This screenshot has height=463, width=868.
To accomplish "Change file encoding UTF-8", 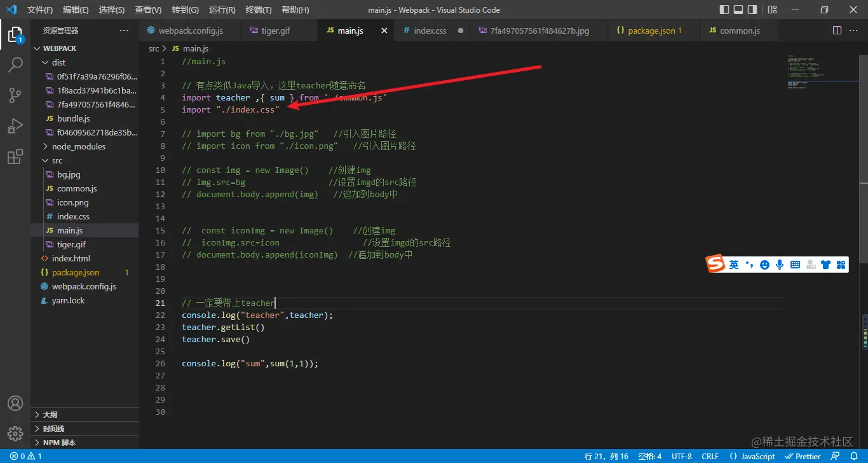I will 682,456.
